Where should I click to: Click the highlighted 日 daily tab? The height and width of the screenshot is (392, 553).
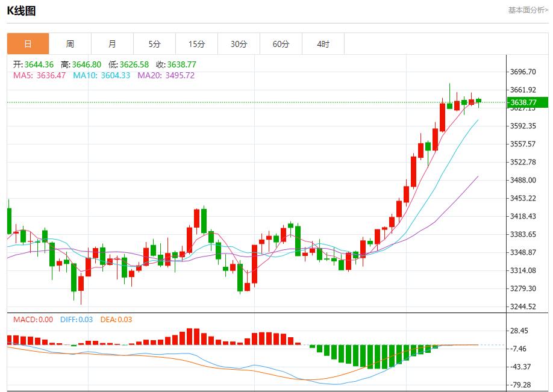coord(27,43)
